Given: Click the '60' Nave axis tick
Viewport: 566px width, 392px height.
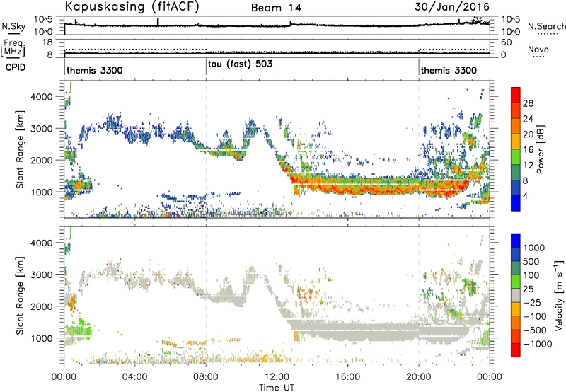Looking at the screenshot, I should [506, 42].
